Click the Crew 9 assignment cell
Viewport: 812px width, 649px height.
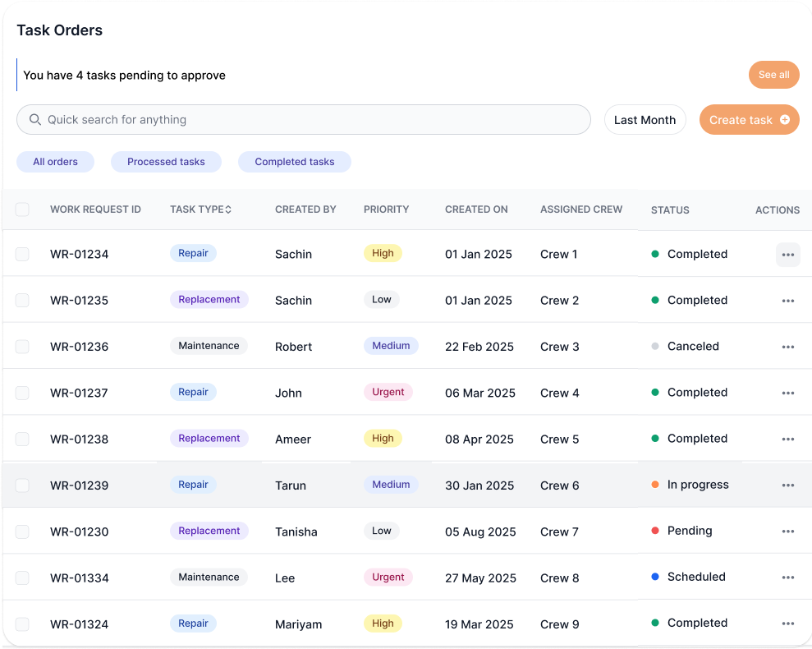pyautogui.click(x=559, y=624)
